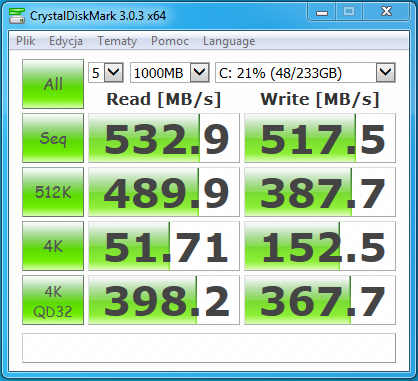Screen dimensions: 418x381
Task: Select the Seq read result 532.9
Action: coord(164,138)
